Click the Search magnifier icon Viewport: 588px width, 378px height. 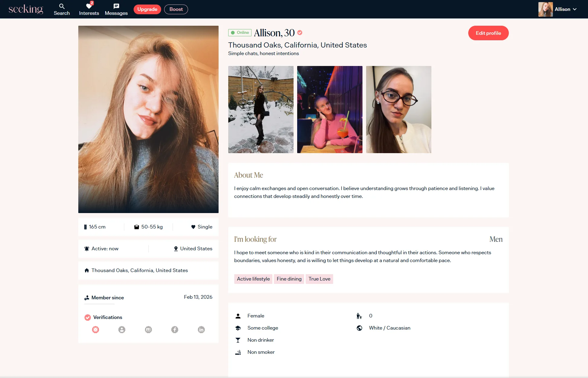(x=62, y=6)
